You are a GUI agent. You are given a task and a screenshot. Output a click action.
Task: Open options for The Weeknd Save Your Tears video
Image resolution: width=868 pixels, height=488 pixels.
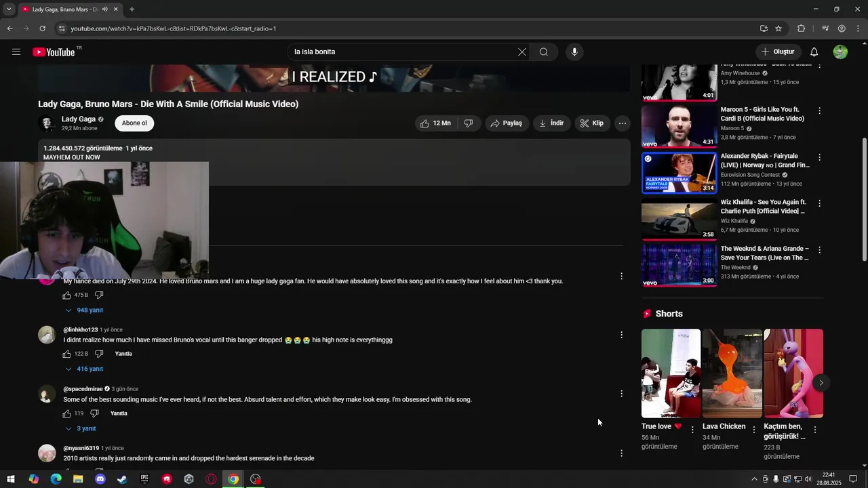point(819,250)
